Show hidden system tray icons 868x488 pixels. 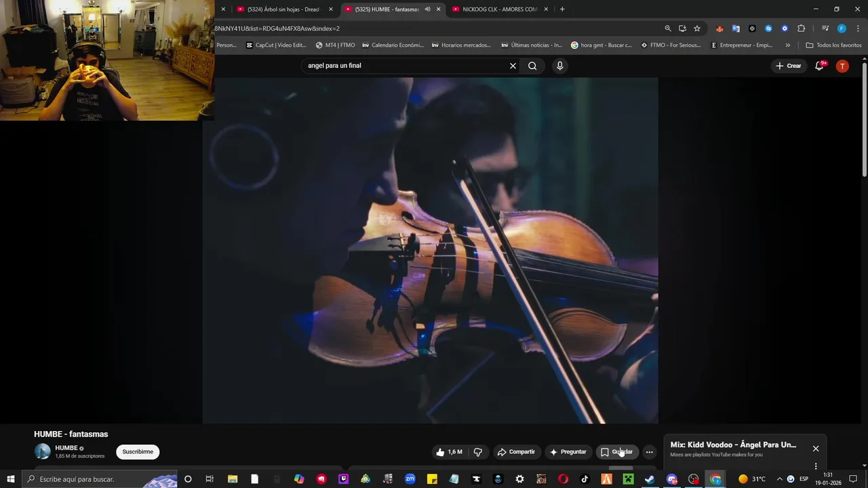(779, 479)
